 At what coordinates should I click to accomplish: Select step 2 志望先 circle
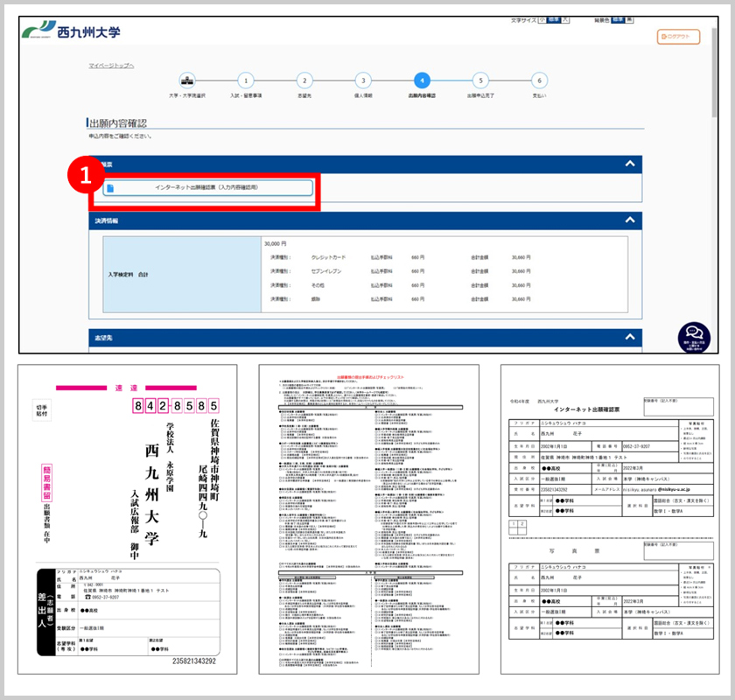coord(304,80)
